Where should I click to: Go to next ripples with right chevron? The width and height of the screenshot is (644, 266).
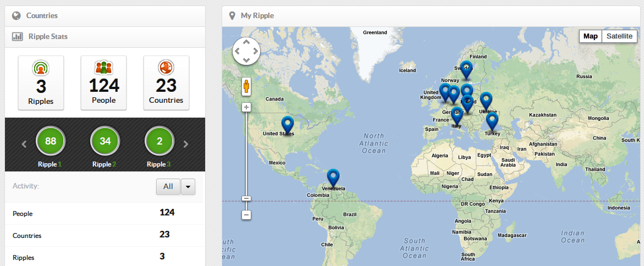click(186, 144)
